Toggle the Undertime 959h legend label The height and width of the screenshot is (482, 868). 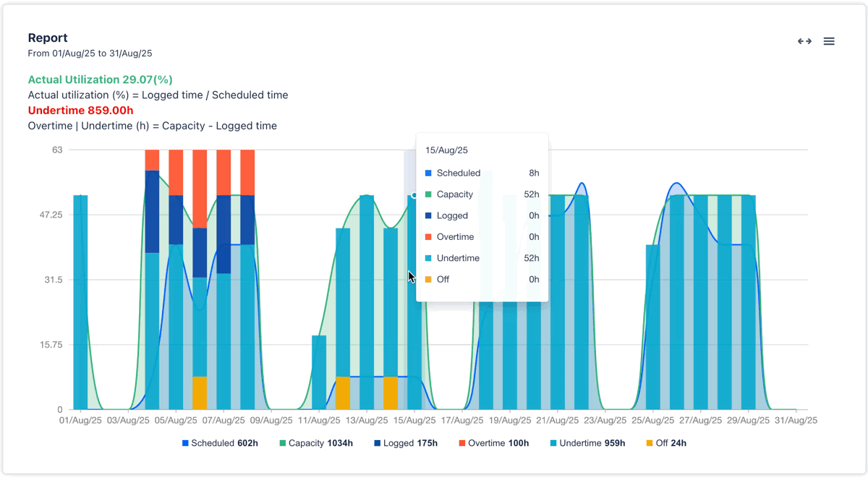coord(592,443)
